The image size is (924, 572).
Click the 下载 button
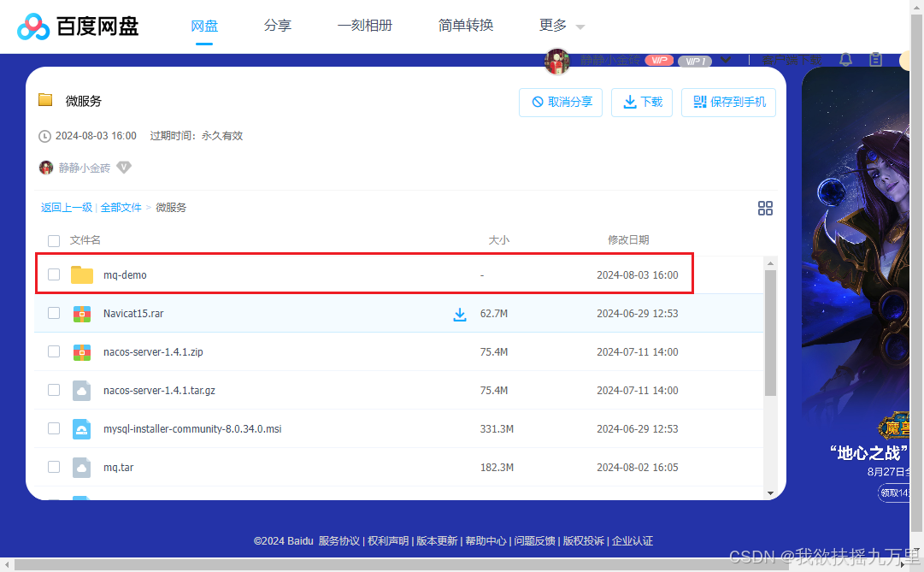point(642,103)
